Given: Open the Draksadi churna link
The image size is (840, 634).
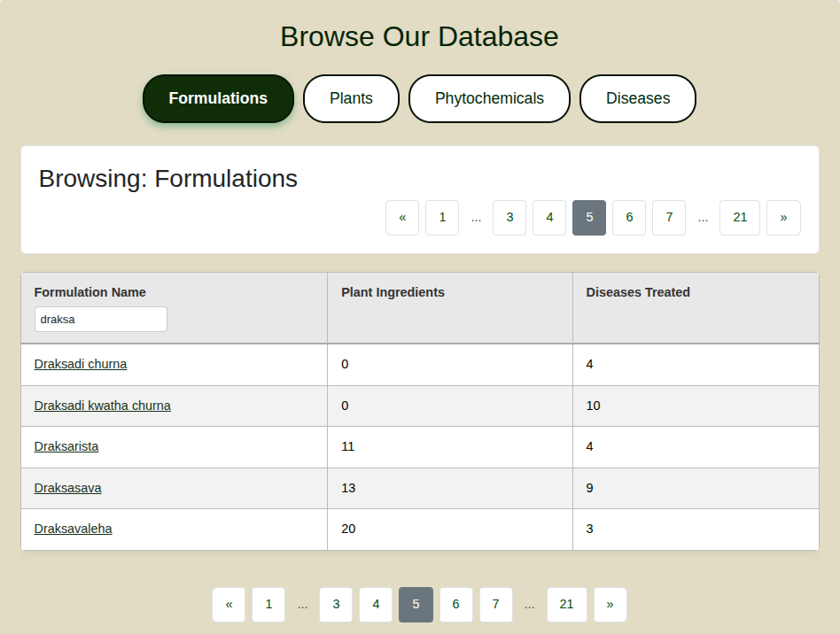Looking at the screenshot, I should (81, 364).
